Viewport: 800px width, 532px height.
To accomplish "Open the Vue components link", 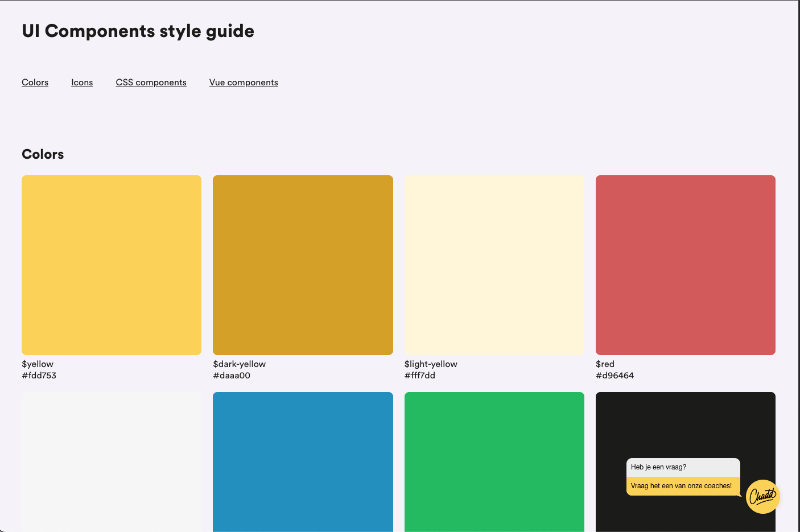I will coord(244,82).
